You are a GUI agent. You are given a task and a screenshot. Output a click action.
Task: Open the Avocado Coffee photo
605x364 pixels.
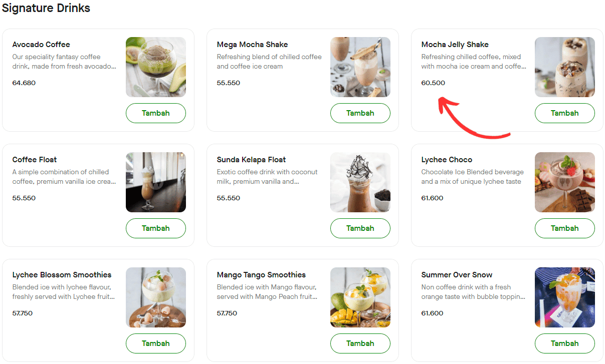(155, 67)
